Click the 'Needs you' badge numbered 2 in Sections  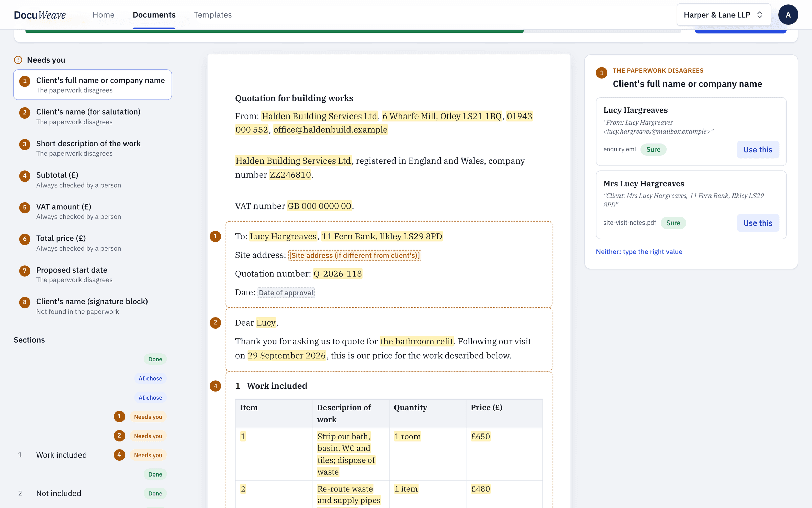pos(148,436)
